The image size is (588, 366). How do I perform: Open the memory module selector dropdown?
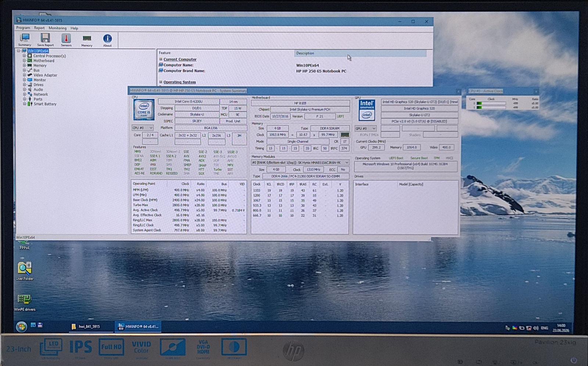[x=300, y=162]
